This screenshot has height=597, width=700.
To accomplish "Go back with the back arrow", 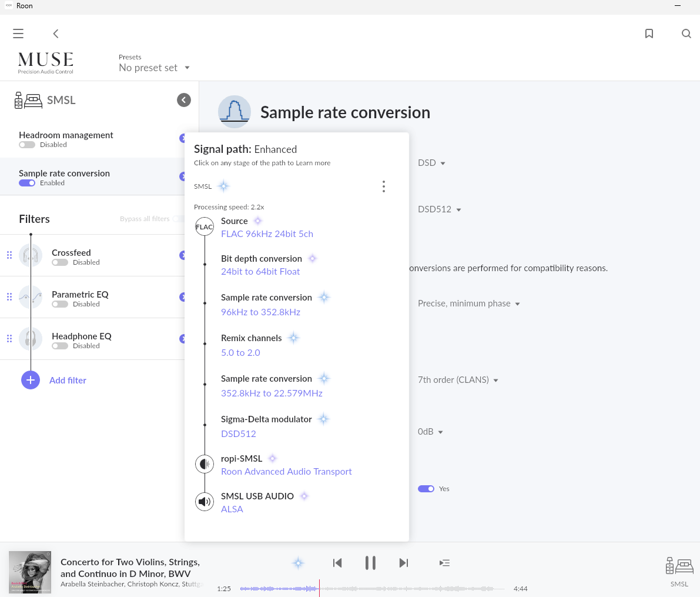I will coord(56,34).
